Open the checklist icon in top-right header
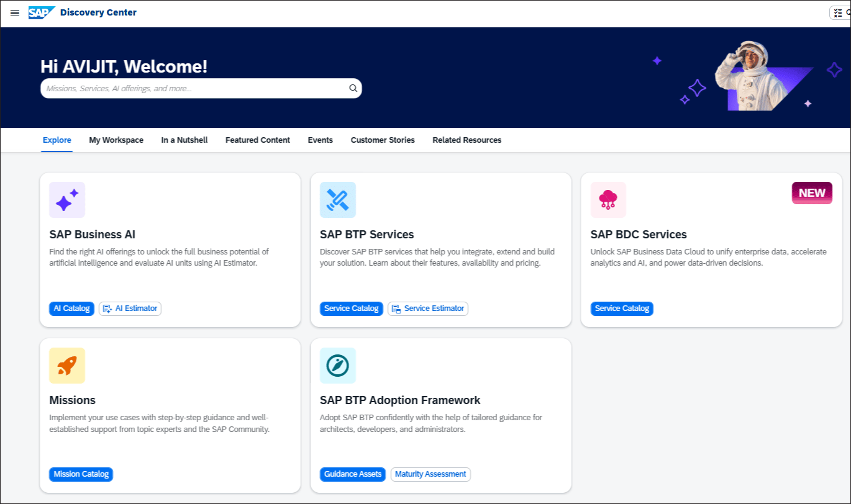This screenshot has height=504, width=851. click(x=838, y=12)
